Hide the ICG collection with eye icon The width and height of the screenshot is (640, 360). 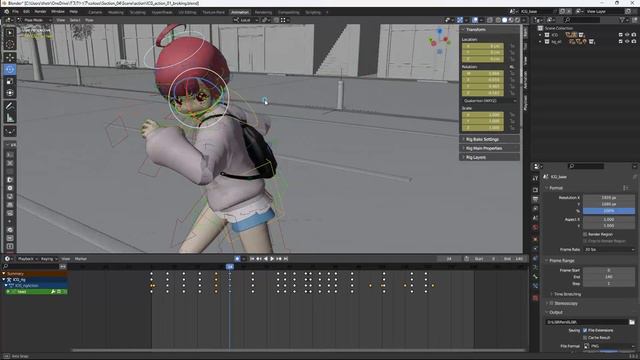click(x=627, y=35)
